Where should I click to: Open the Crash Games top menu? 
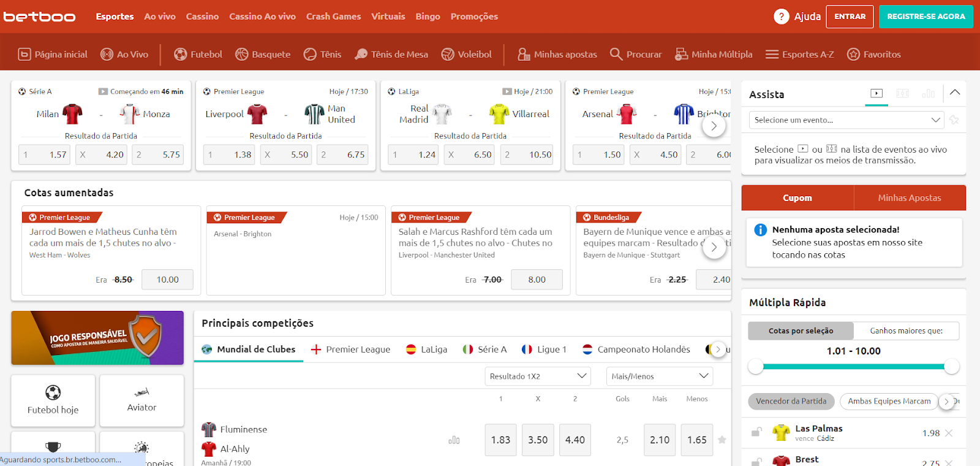(333, 17)
